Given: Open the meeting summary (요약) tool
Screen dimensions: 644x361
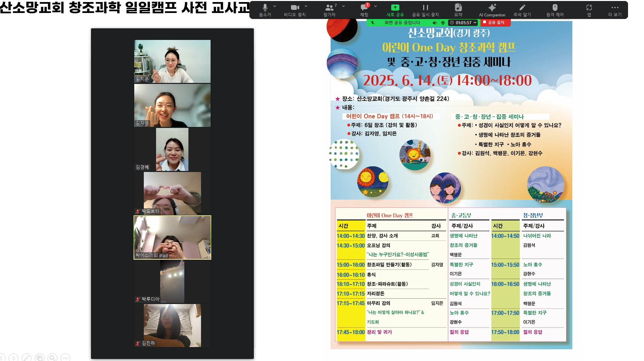Looking at the screenshot, I should pos(458,10).
